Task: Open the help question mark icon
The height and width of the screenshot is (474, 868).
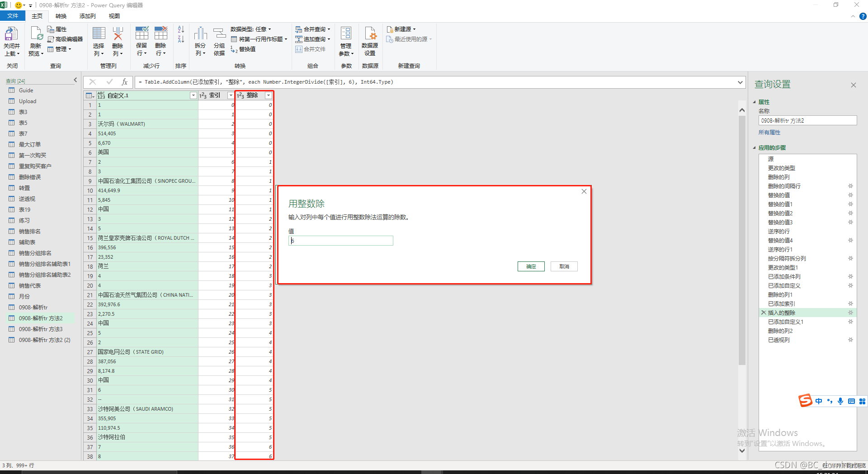Action: point(863,16)
